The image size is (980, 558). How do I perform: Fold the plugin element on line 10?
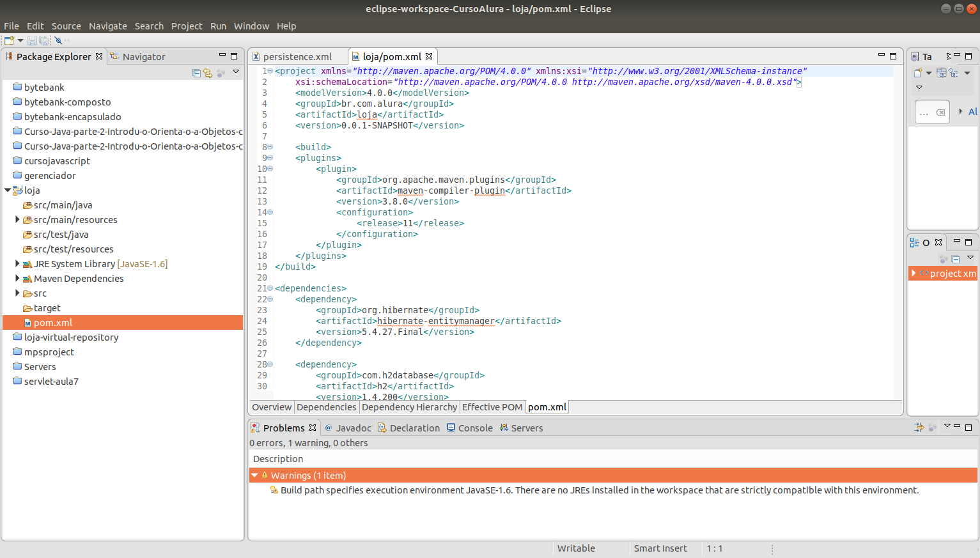click(270, 169)
